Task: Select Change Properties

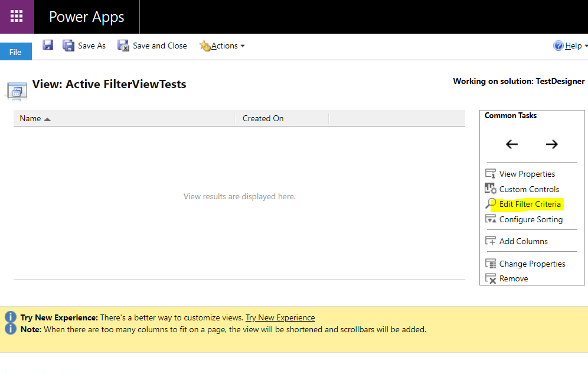Action: (x=532, y=264)
